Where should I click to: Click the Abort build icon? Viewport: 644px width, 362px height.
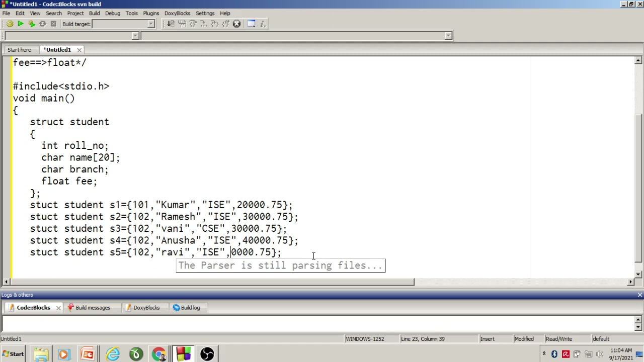click(x=53, y=24)
